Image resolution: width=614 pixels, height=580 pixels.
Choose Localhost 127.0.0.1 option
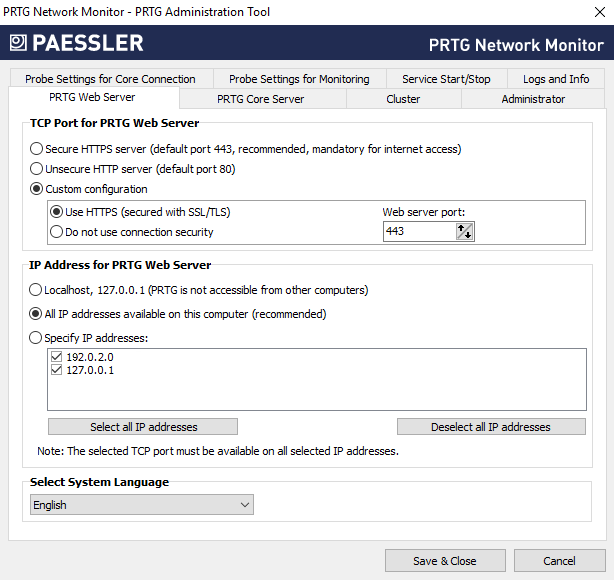[37, 290]
